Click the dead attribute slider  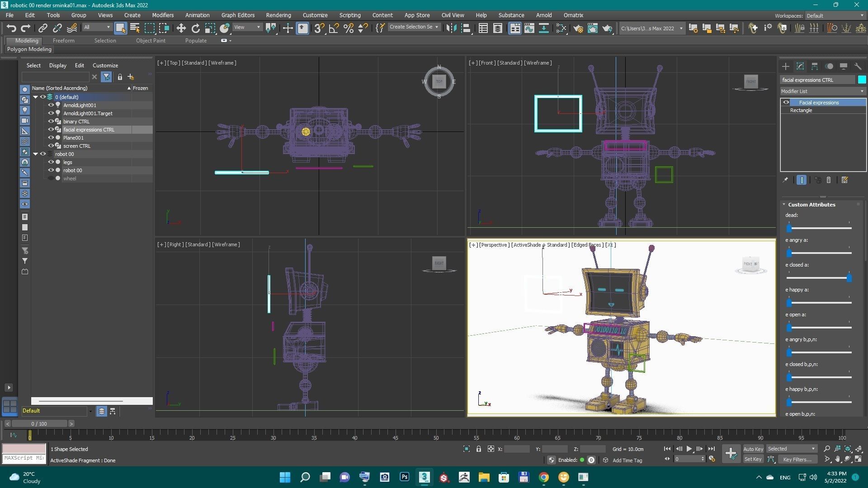pos(819,228)
